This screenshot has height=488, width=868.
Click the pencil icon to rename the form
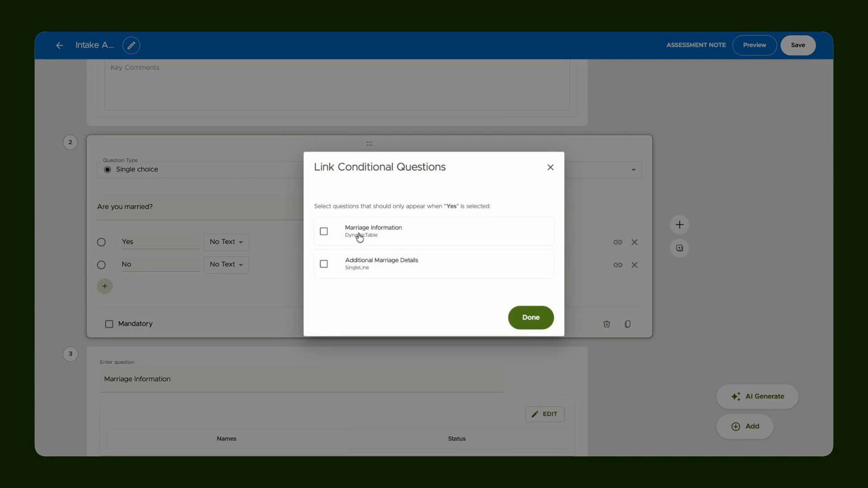pos(131,45)
